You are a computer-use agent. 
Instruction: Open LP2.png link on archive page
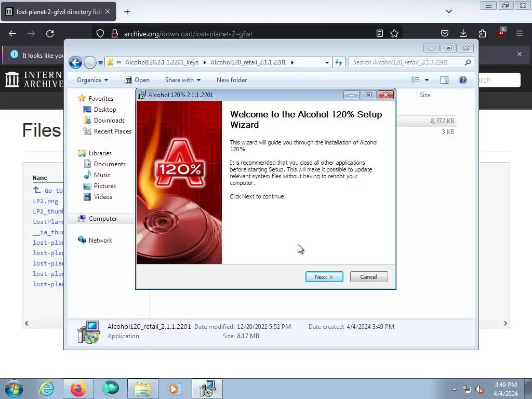(x=46, y=201)
